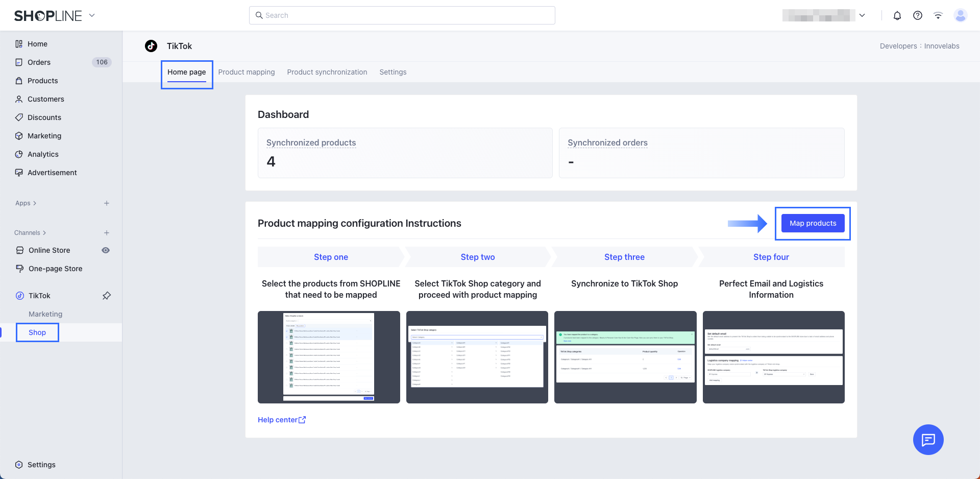This screenshot has width=980, height=479.
Task: Open the help question mark icon
Action: tap(918, 15)
